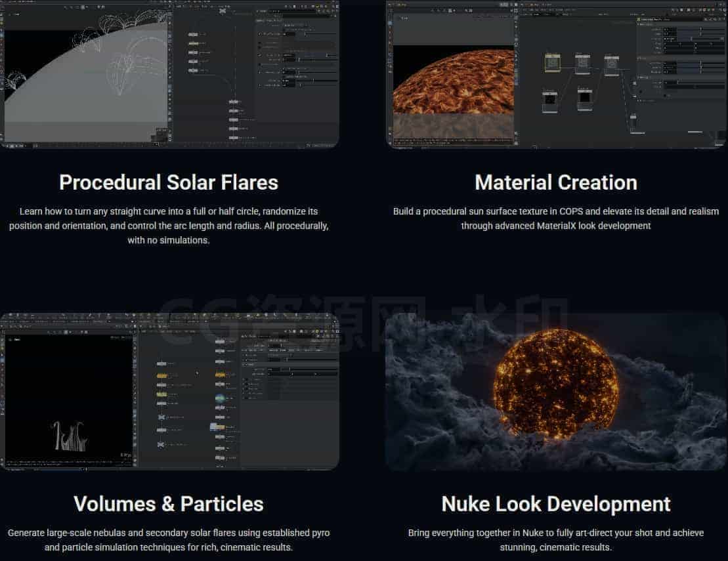The width and height of the screenshot is (728, 561).
Task: Select the "Material Creation" heading
Action: pos(556,182)
